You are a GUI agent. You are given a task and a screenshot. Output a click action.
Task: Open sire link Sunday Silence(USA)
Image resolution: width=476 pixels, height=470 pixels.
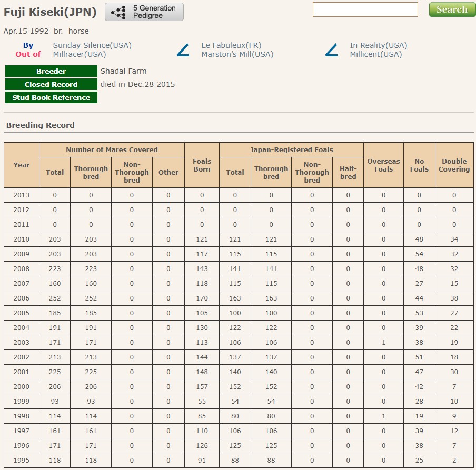[x=92, y=45]
